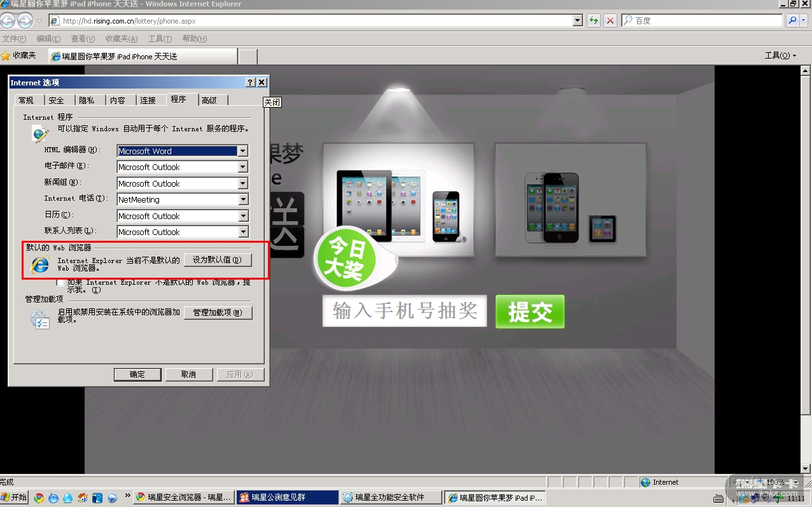Open 电子邮件 dropdown
The width and height of the screenshot is (812, 507).
point(242,167)
